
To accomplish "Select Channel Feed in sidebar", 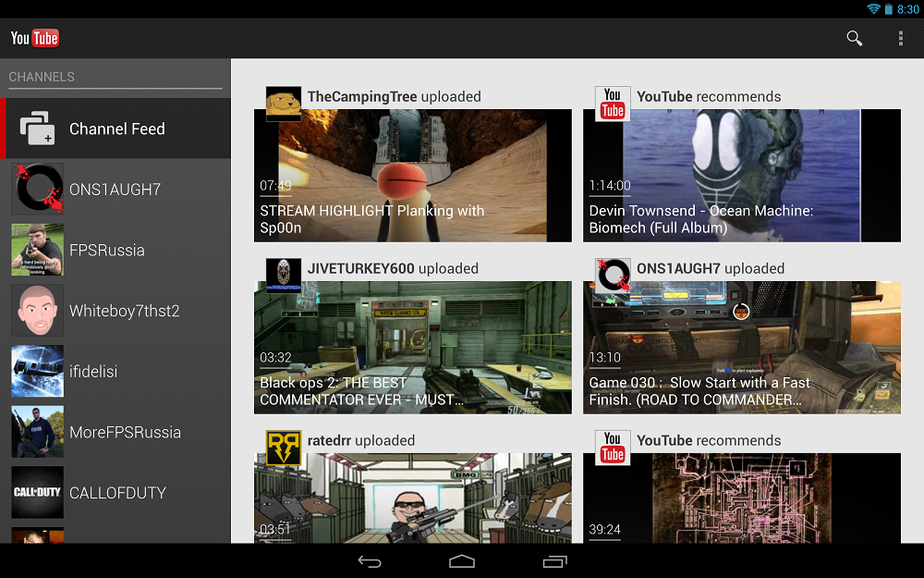I will (115, 129).
